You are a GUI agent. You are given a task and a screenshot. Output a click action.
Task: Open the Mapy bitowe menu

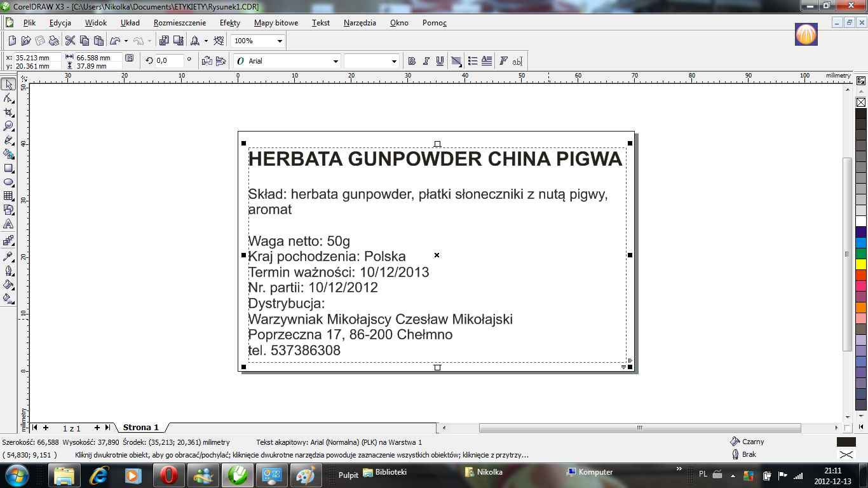click(276, 23)
